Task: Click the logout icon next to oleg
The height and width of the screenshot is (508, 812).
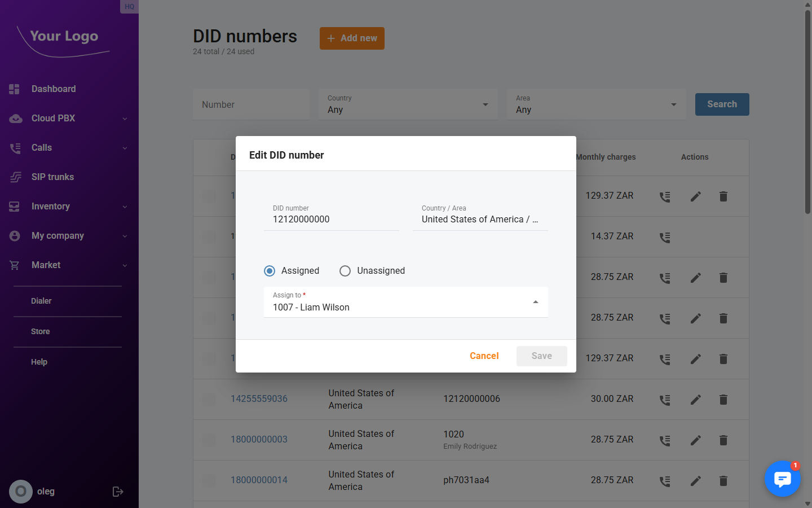Action: pos(117,491)
